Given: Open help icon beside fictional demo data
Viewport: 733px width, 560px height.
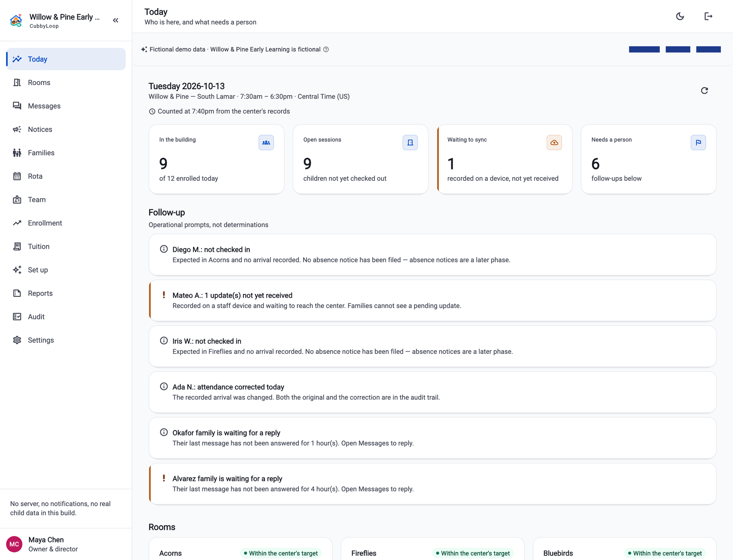Looking at the screenshot, I should pyautogui.click(x=326, y=49).
